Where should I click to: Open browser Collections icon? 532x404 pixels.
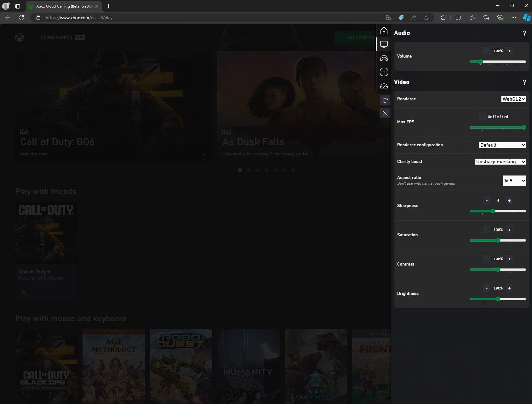pyautogui.click(x=486, y=18)
